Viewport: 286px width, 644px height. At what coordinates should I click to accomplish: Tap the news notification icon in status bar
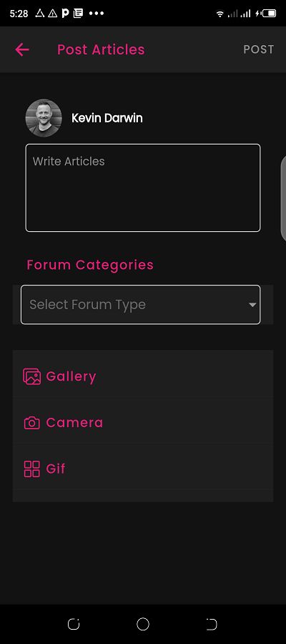78,13
